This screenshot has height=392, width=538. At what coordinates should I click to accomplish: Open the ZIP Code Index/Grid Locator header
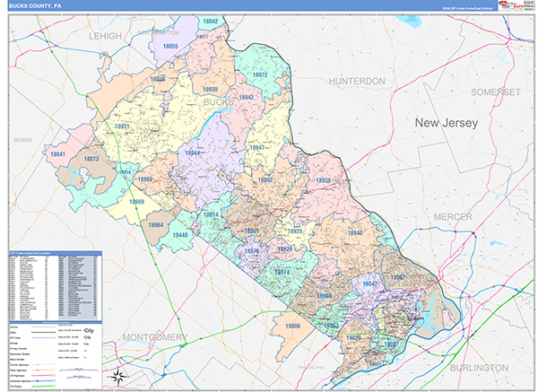[54, 255]
